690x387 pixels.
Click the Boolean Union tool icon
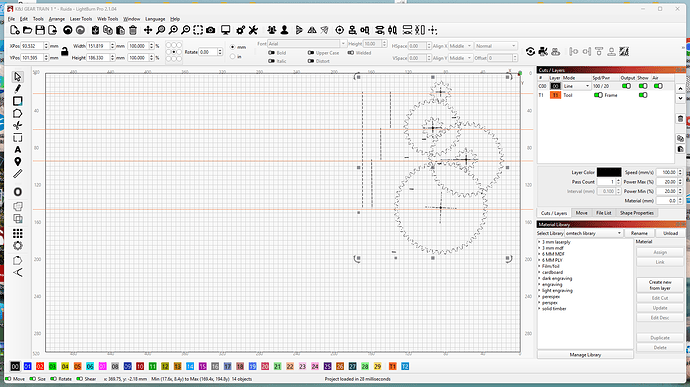point(18,206)
